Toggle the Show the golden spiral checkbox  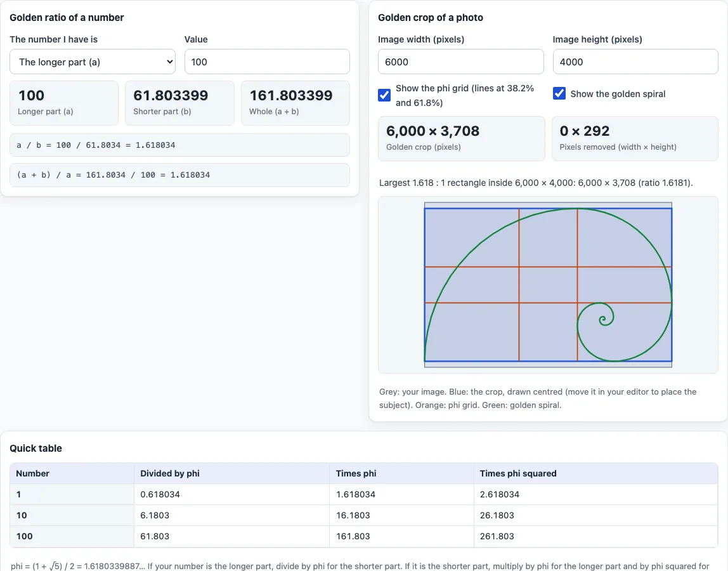[x=559, y=93]
